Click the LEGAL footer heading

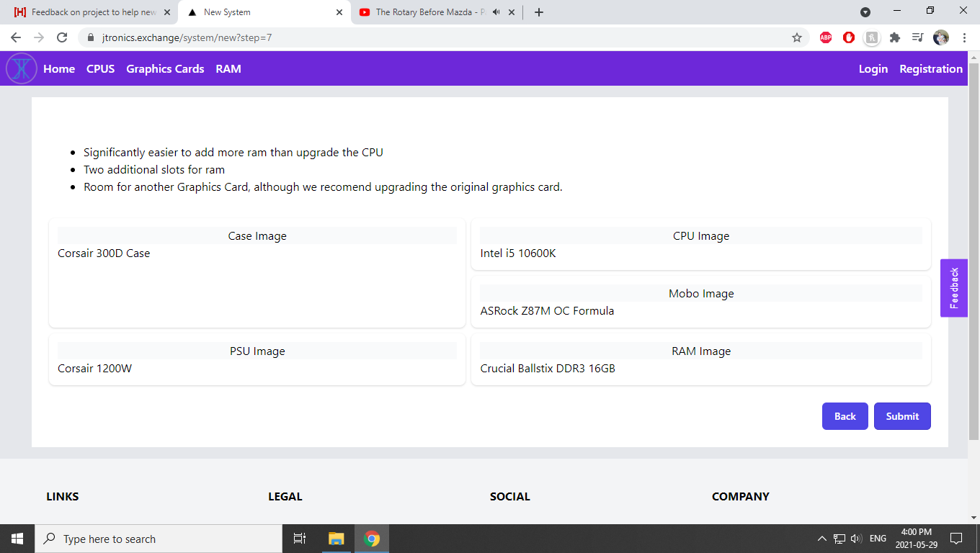click(x=285, y=496)
